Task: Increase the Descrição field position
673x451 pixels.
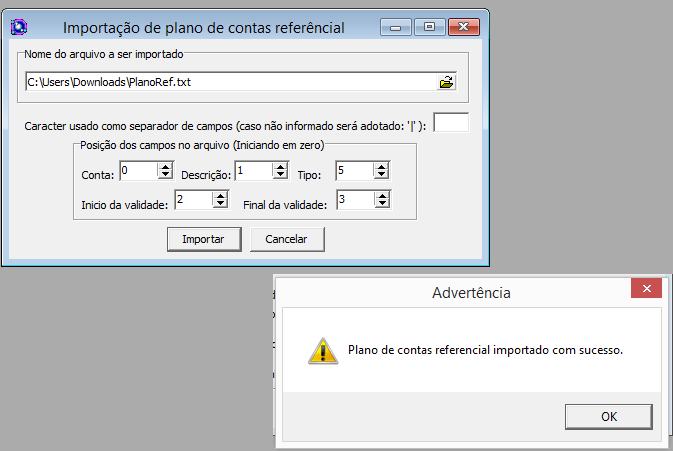Action: (280, 166)
